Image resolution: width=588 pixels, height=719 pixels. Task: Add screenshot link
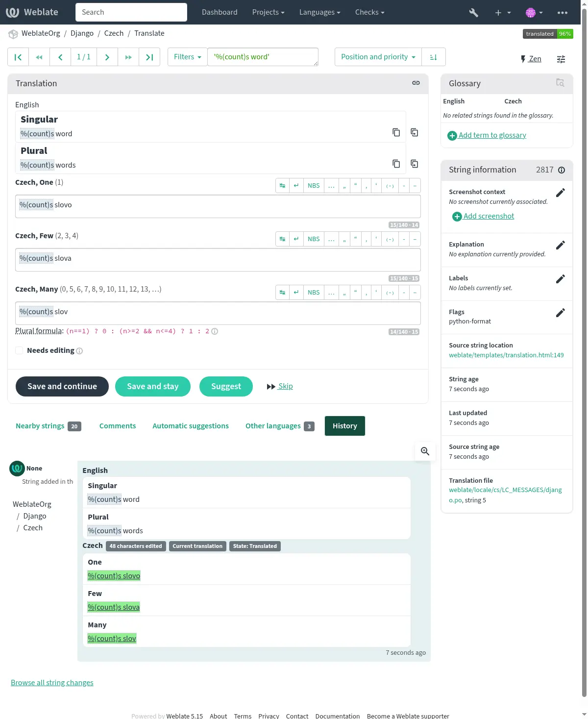tap(484, 216)
